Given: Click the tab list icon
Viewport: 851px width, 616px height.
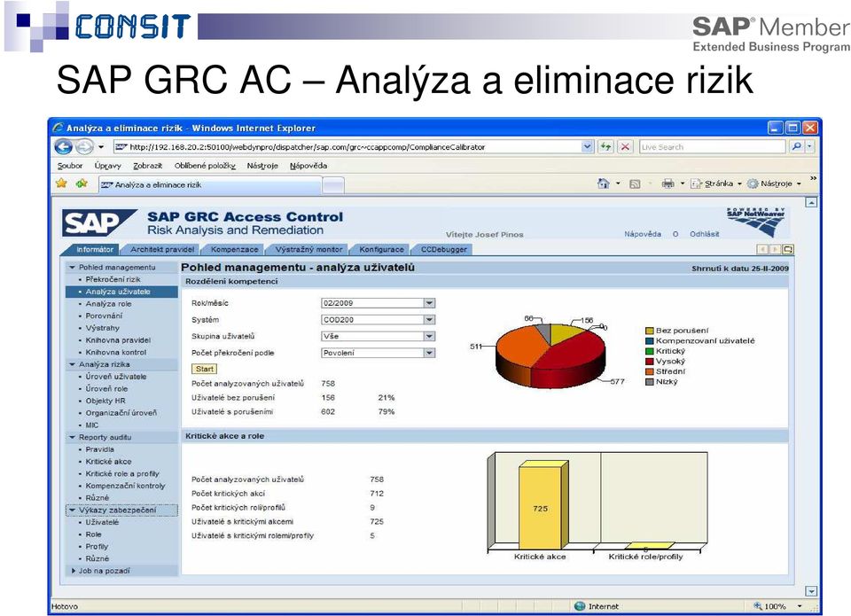Looking at the screenshot, I should tap(788, 249).
